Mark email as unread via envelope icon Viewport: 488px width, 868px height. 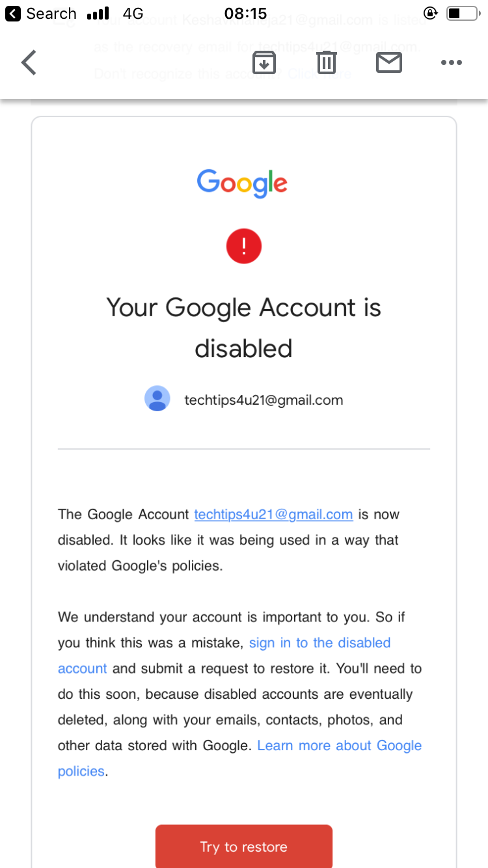[x=389, y=62]
